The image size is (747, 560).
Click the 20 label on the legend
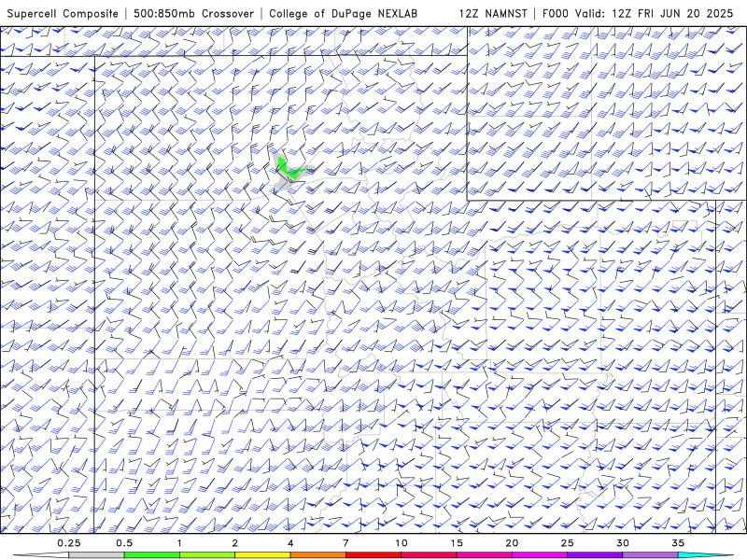pos(512,543)
